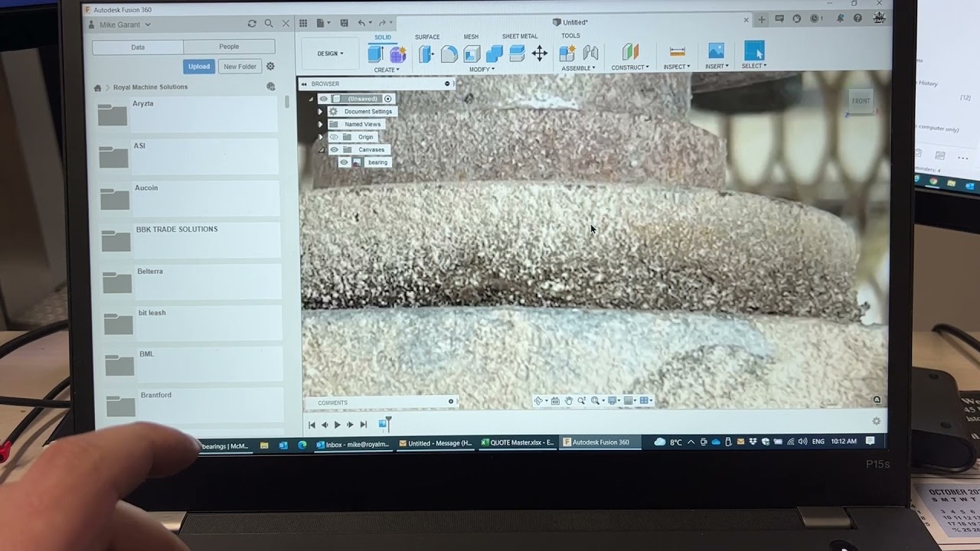The width and height of the screenshot is (980, 551).
Task: Click the New Folder button
Action: pyautogui.click(x=240, y=67)
